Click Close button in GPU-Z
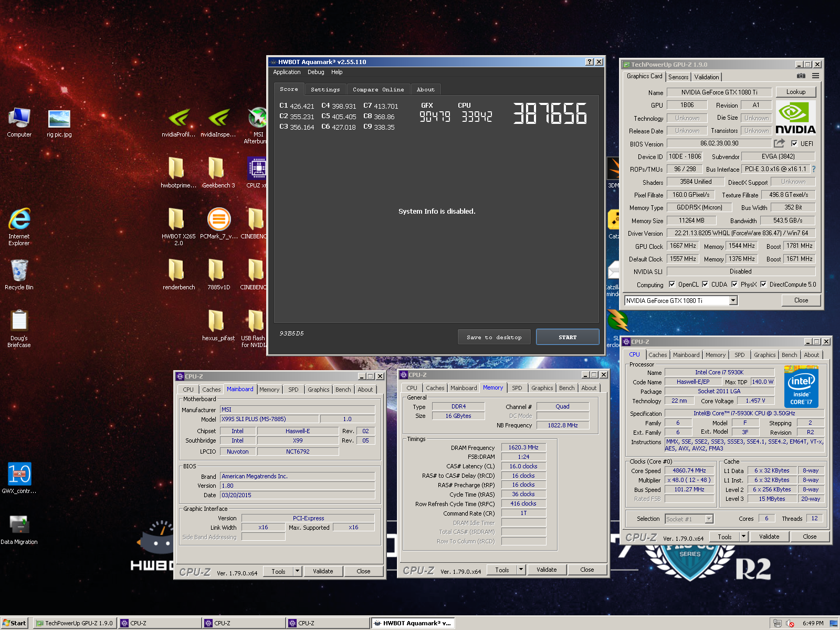 point(801,300)
